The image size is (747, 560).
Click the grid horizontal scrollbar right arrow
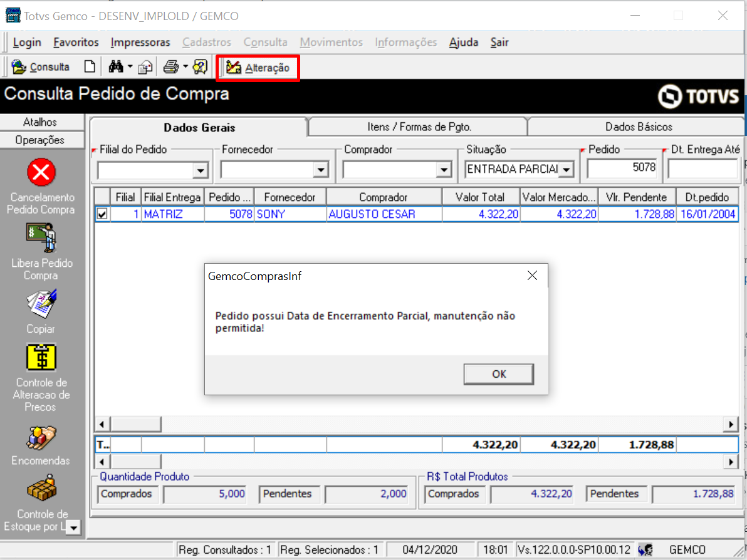tap(731, 424)
